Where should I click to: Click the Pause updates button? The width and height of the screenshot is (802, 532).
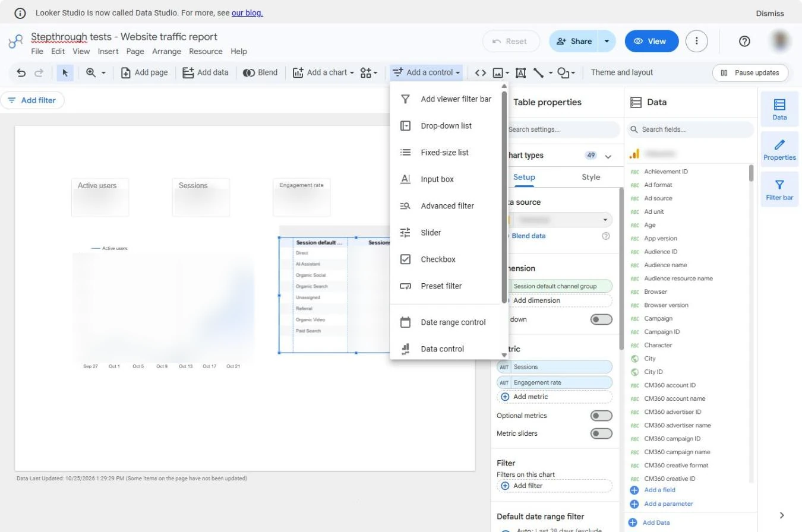(750, 72)
